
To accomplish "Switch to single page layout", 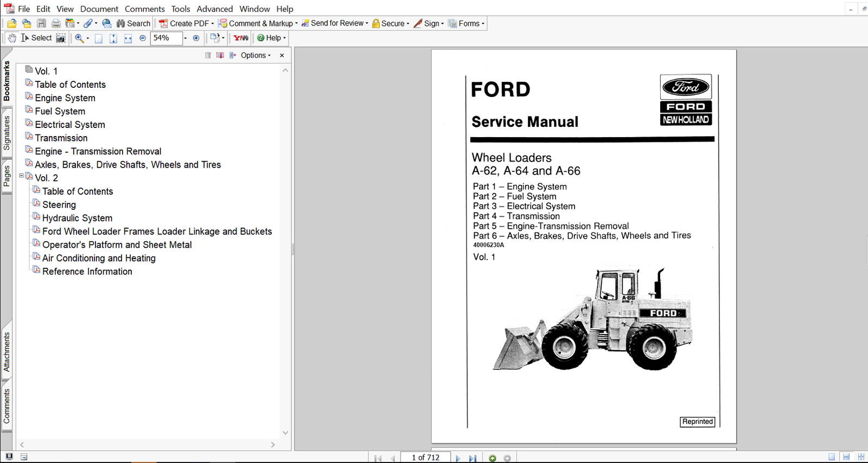I will pyautogui.click(x=832, y=457).
